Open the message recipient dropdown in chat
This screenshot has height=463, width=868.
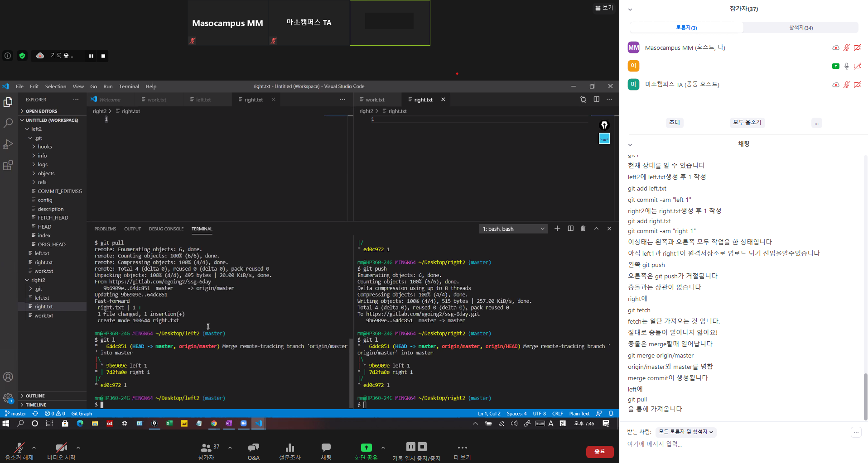click(686, 432)
